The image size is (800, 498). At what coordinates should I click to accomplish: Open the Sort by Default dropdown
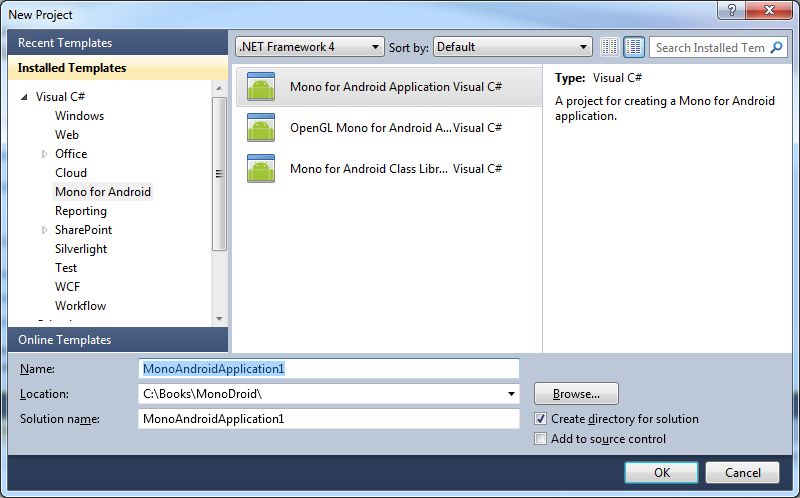(x=513, y=47)
